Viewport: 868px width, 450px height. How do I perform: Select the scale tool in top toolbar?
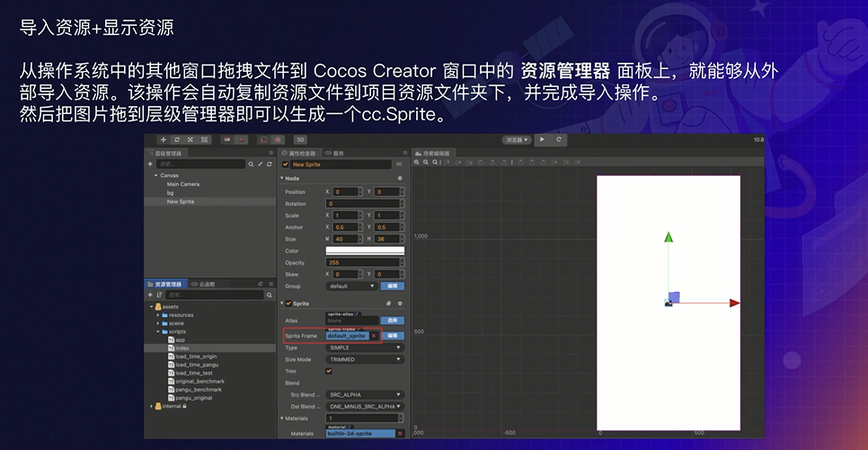(x=190, y=140)
